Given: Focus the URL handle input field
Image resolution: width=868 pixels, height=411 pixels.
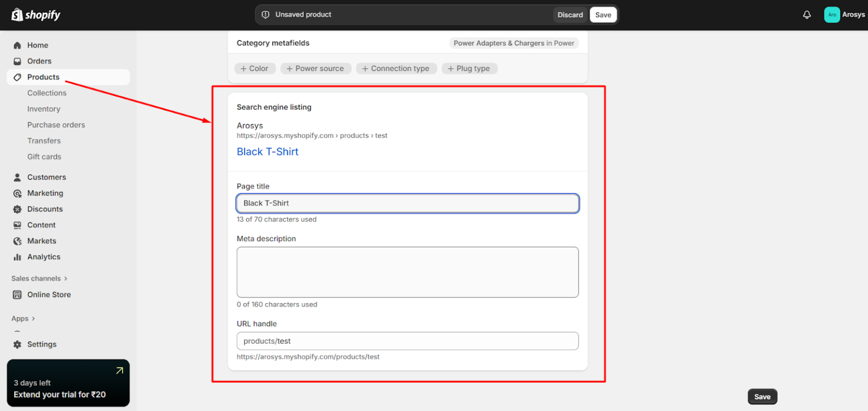Looking at the screenshot, I should click(x=407, y=341).
